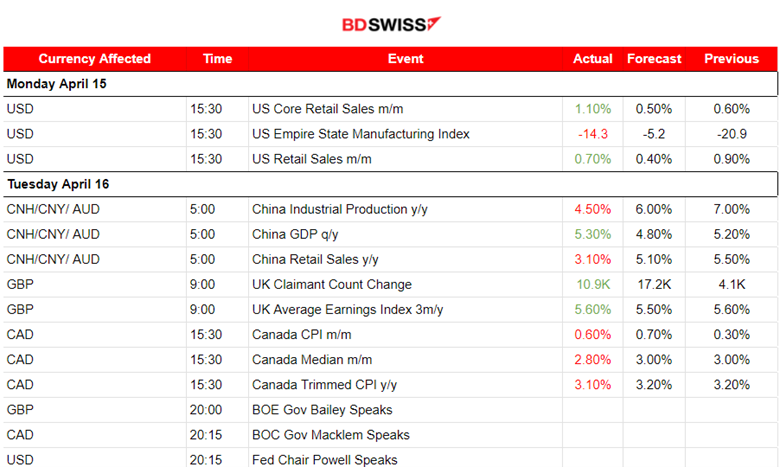Click the Previous column header
780x467 pixels.
pos(731,59)
